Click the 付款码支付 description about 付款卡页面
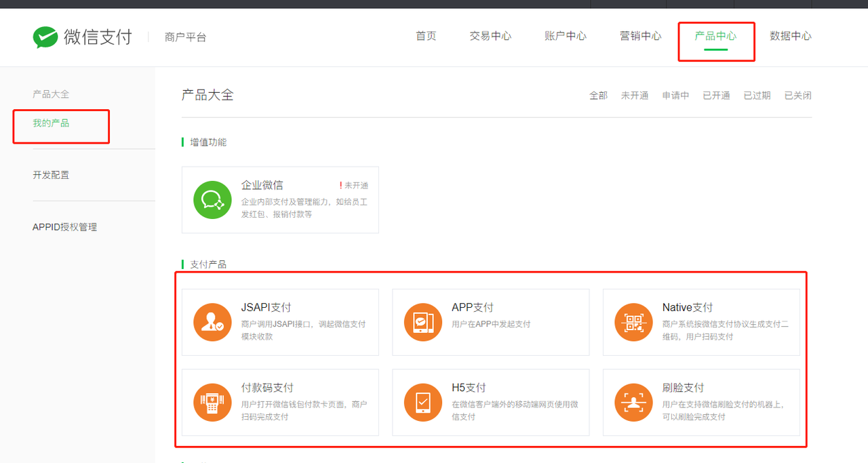868x463 pixels. click(304, 410)
